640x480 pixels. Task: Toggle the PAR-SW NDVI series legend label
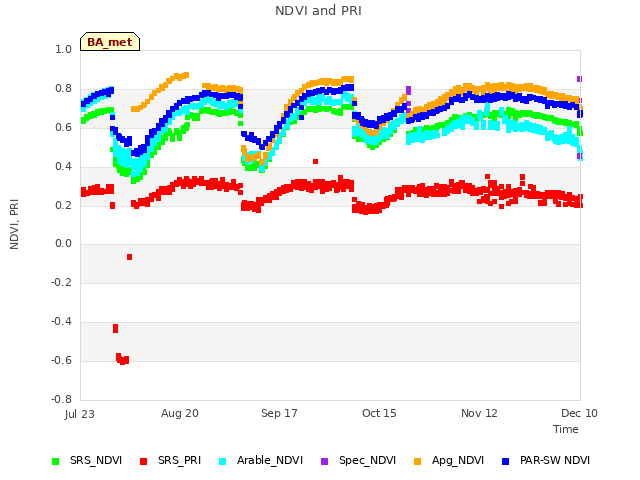click(555, 460)
